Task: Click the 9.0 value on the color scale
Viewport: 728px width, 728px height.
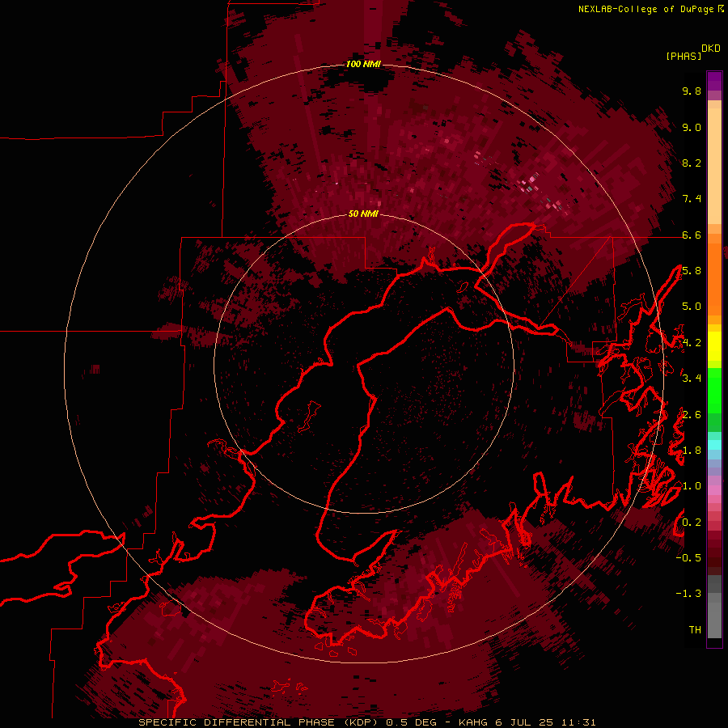Action: (x=692, y=127)
